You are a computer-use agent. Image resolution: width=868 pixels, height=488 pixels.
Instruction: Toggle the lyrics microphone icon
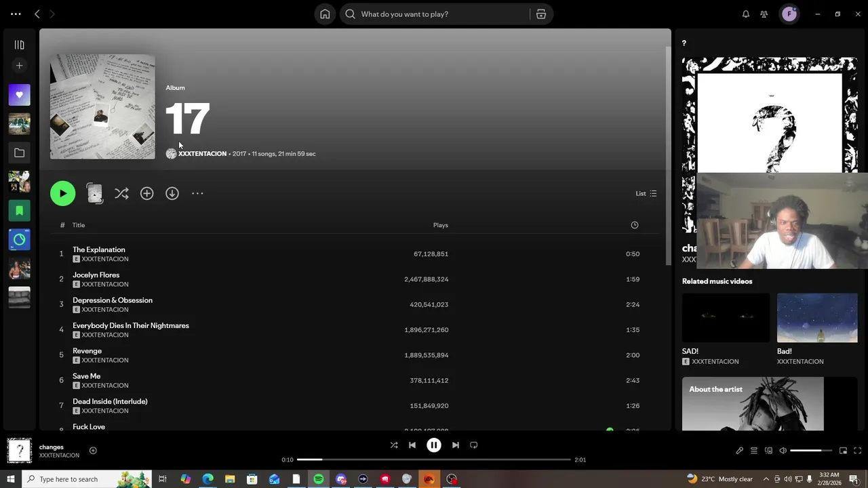740,451
